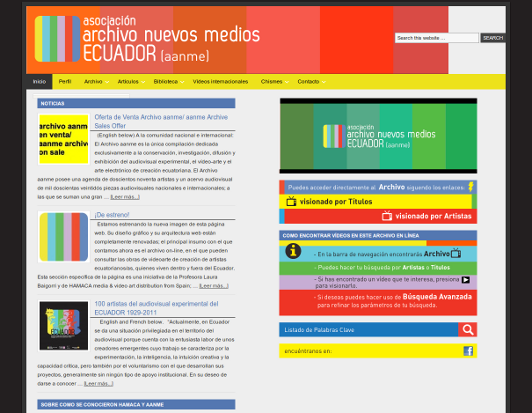Expand the Artículos menu dropdown

point(131,82)
